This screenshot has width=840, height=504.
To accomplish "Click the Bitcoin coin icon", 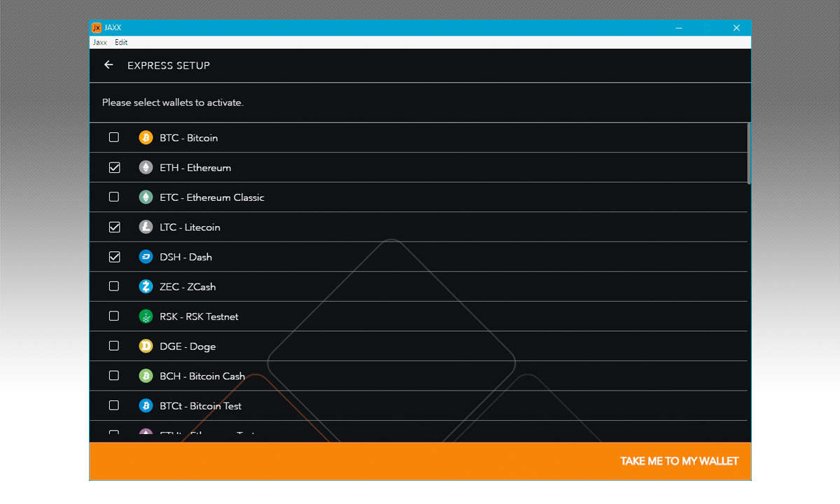I will click(x=146, y=138).
